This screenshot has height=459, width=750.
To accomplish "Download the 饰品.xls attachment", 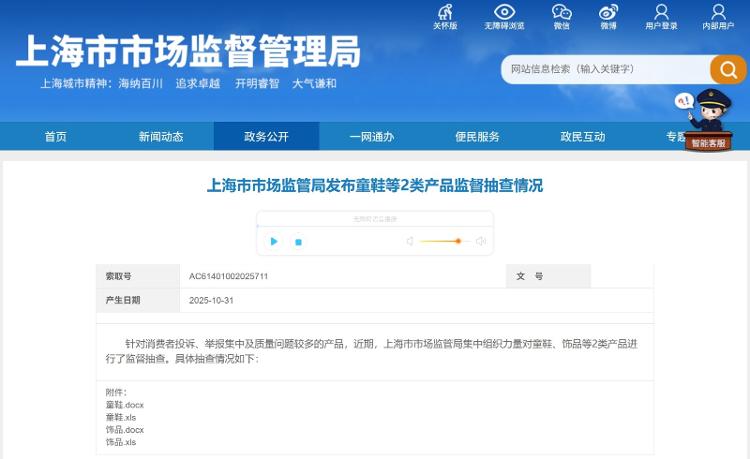I will pos(121,442).
